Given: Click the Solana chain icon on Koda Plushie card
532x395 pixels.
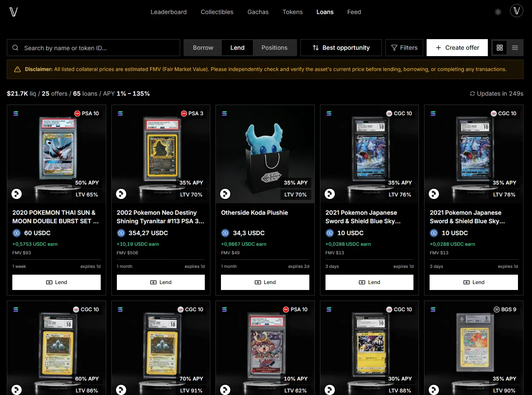Looking at the screenshot, I should [224, 114].
